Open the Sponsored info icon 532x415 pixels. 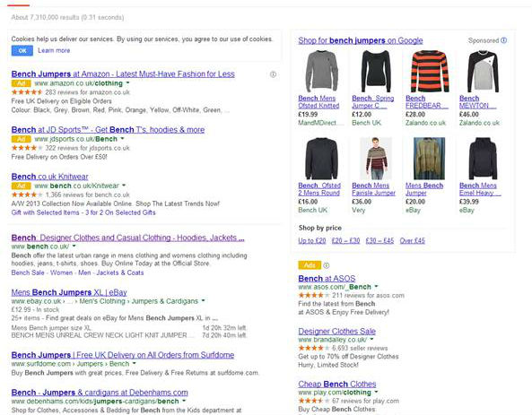[504, 40]
